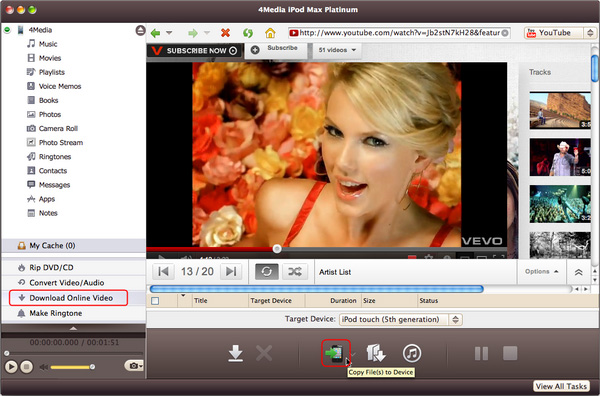Adjust the yellow volume slider

[x=72, y=367]
